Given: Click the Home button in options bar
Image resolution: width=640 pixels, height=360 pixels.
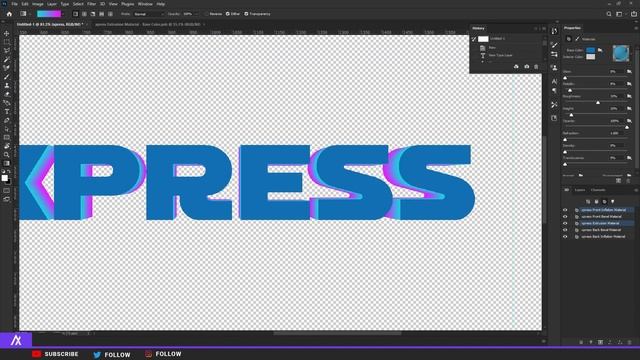Looking at the screenshot, I should point(9,14).
